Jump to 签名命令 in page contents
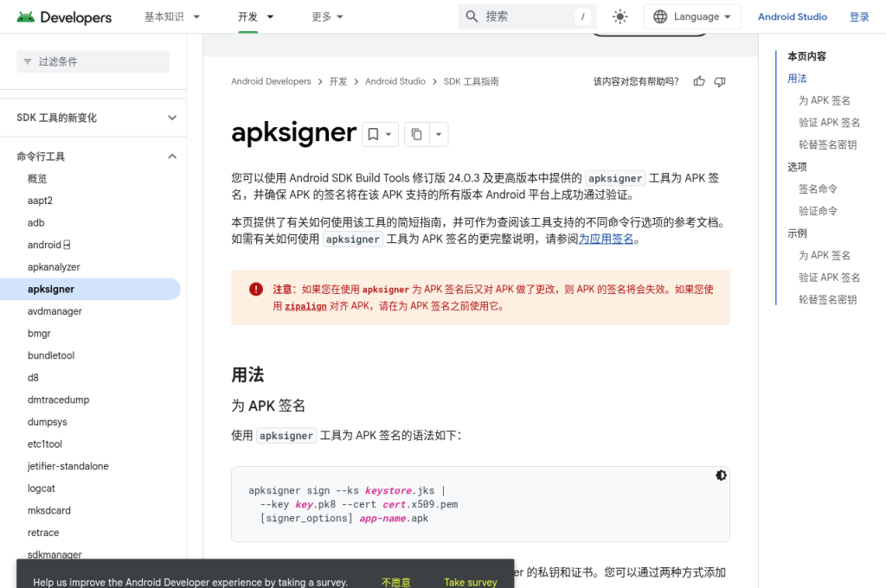Image resolution: width=886 pixels, height=588 pixels. (818, 189)
